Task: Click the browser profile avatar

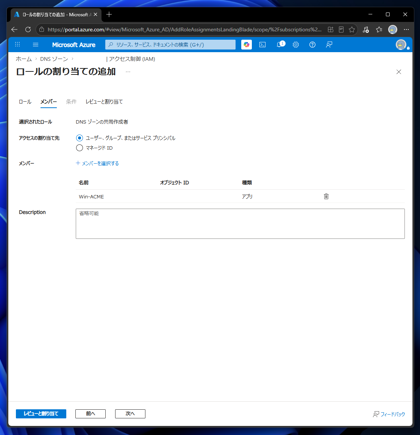Action: click(393, 30)
